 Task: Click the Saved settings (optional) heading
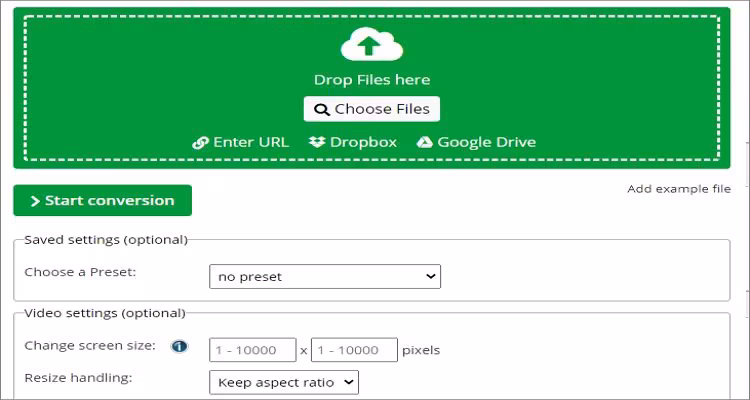coord(106,240)
